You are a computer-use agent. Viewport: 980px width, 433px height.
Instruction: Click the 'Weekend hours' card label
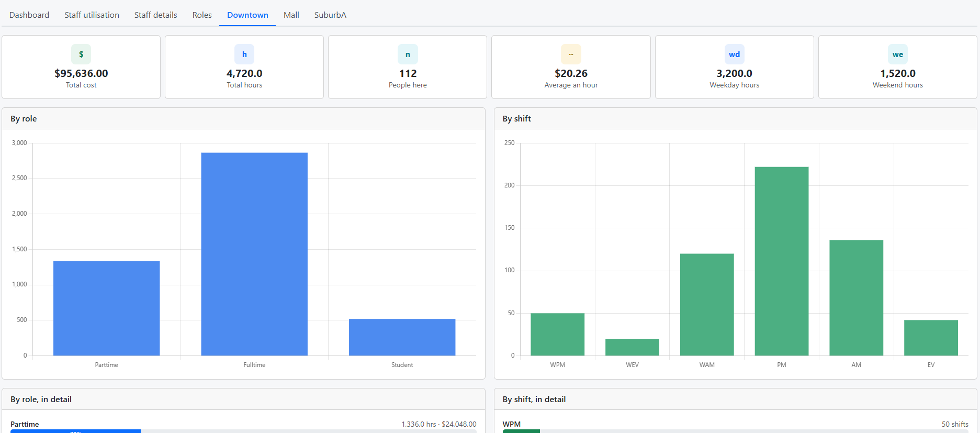click(x=898, y=85)
